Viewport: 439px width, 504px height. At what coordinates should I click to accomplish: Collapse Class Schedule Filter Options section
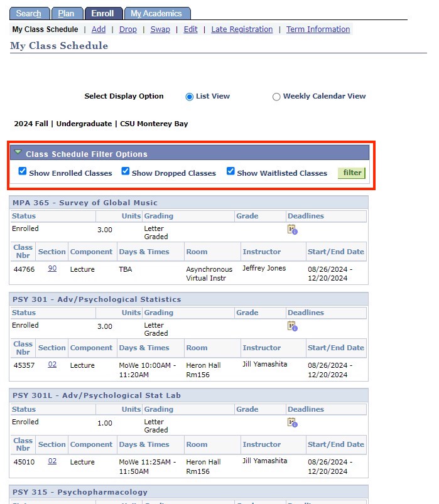pos(18,153)
